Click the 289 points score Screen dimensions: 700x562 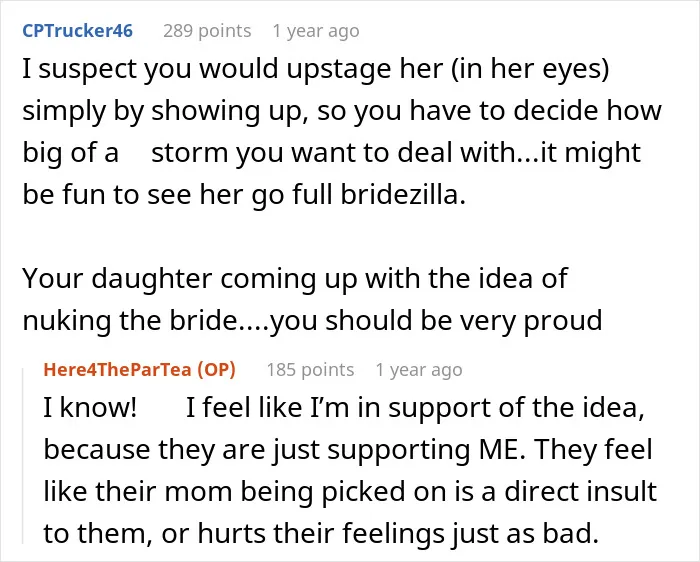207,31
